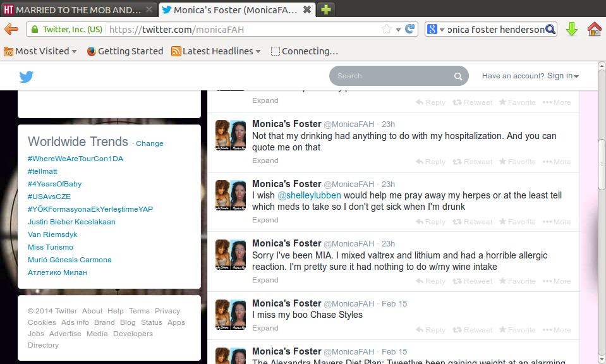Open the Ads info footer link
This screenshot has height=364, width=606.
75,322
